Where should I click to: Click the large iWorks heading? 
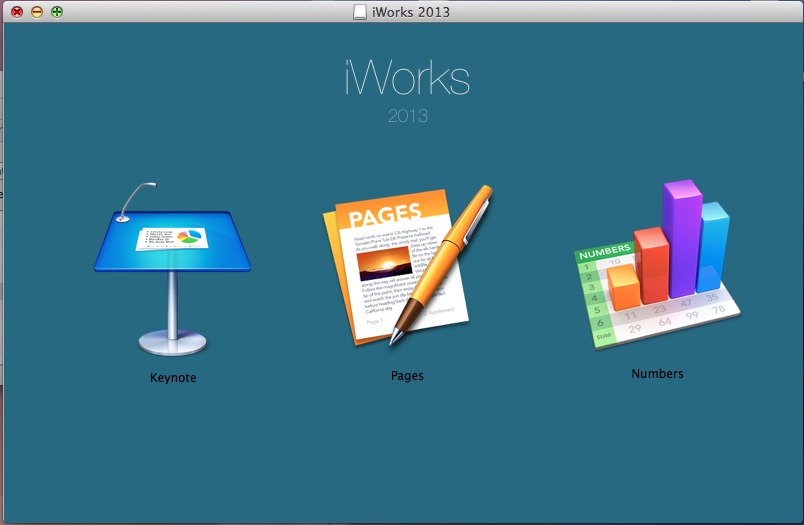(407, 80)
